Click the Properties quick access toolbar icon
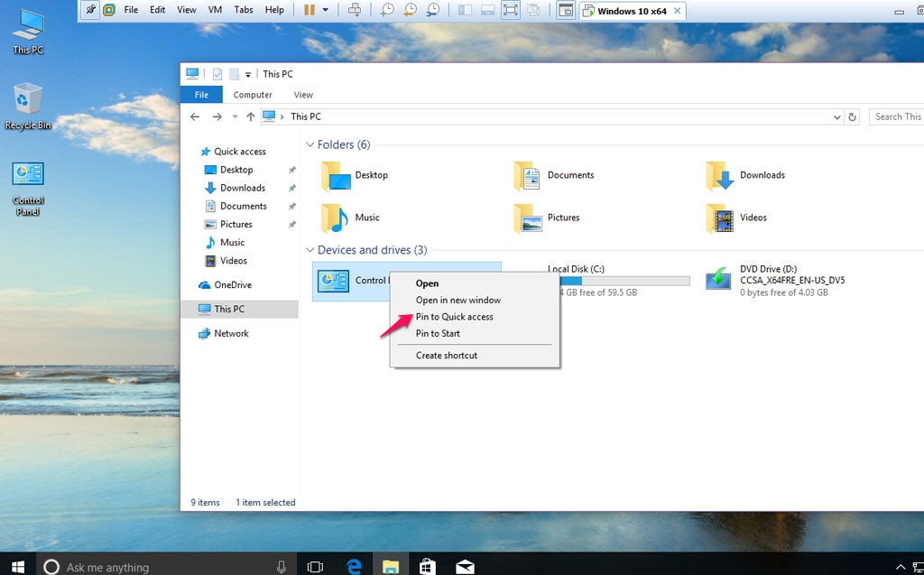Viewport: 924px width, 575px height. [217, 74]
